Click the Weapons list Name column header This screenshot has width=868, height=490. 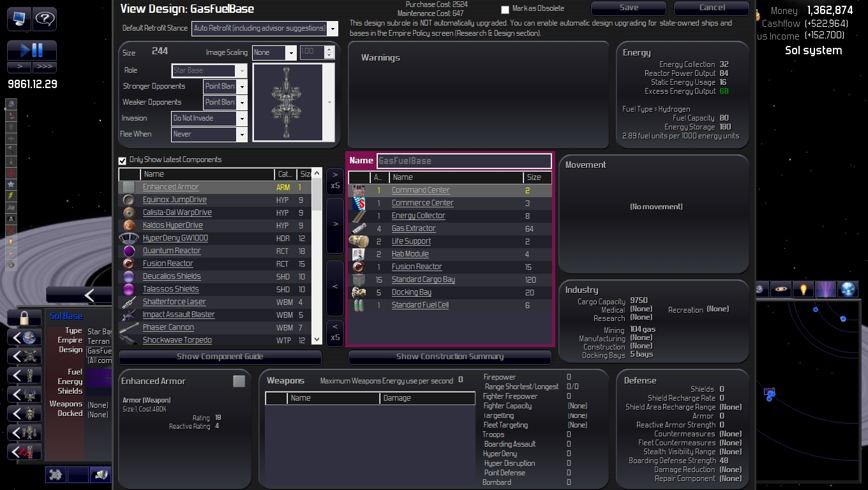pos(333,398)
